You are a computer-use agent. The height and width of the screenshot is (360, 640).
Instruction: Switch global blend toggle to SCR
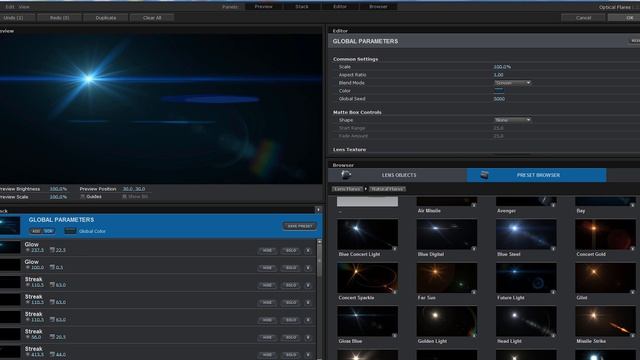click(48, 231)
